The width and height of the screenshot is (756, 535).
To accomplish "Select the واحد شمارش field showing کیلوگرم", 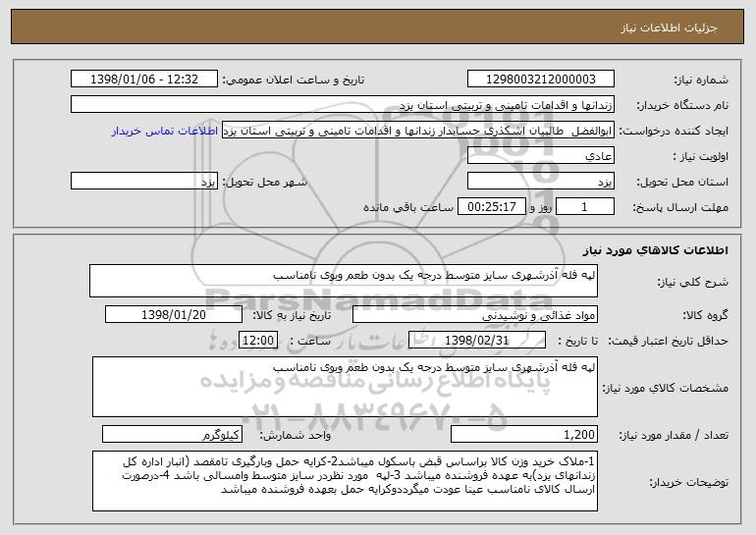I will click(x=172, y=434).
